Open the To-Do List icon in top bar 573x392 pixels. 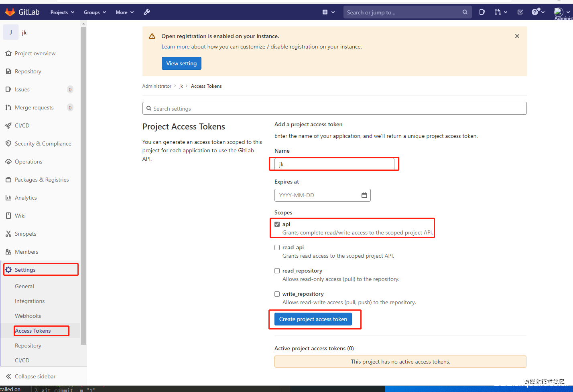pyautogui.click(x=520, y=12)
